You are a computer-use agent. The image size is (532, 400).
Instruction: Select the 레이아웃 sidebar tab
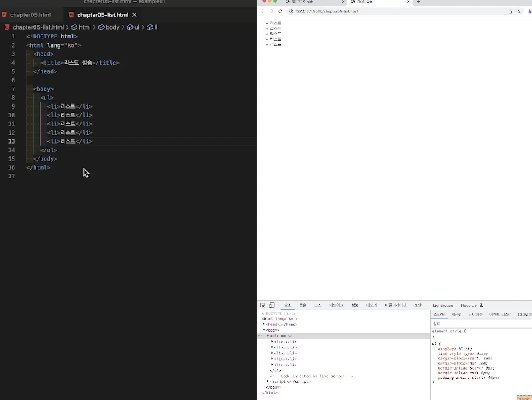pyautogui.click(x=475, y=314)
